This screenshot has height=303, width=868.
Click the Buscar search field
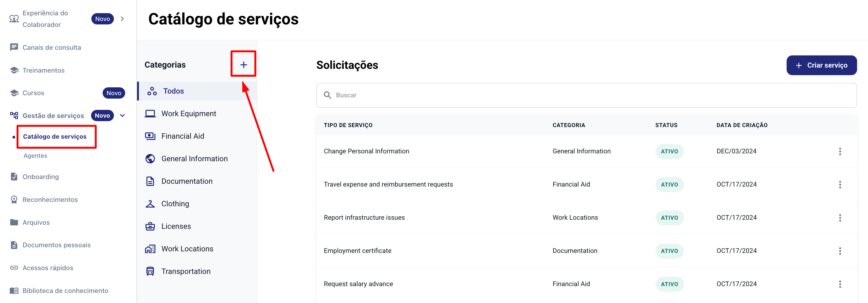point(586,95)
